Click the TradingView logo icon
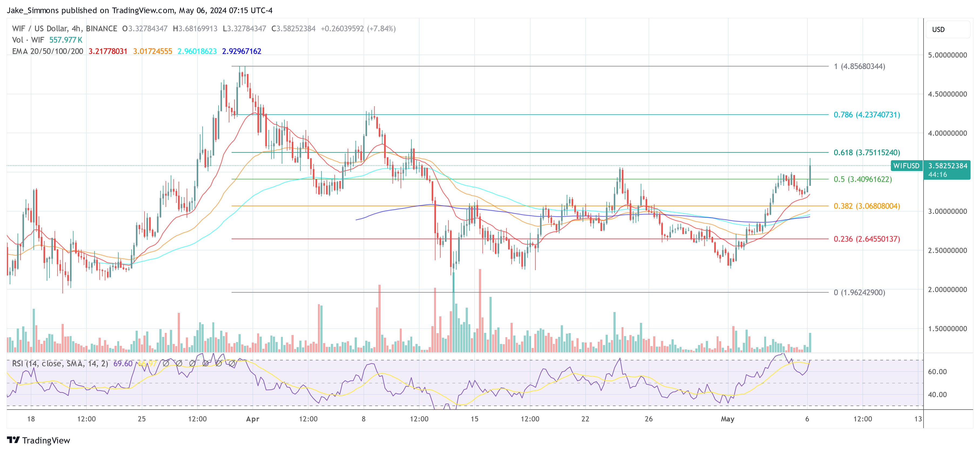This screenshot has width=980, height=452. [13, 440]
